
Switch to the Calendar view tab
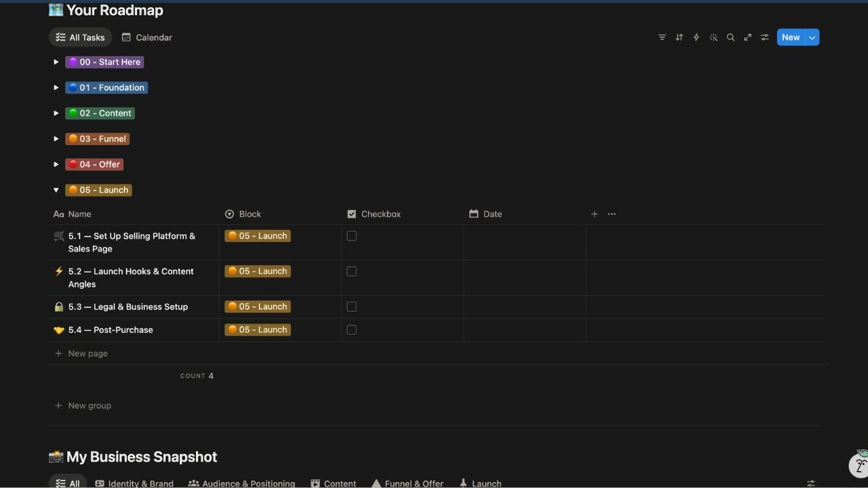(146, 37)
